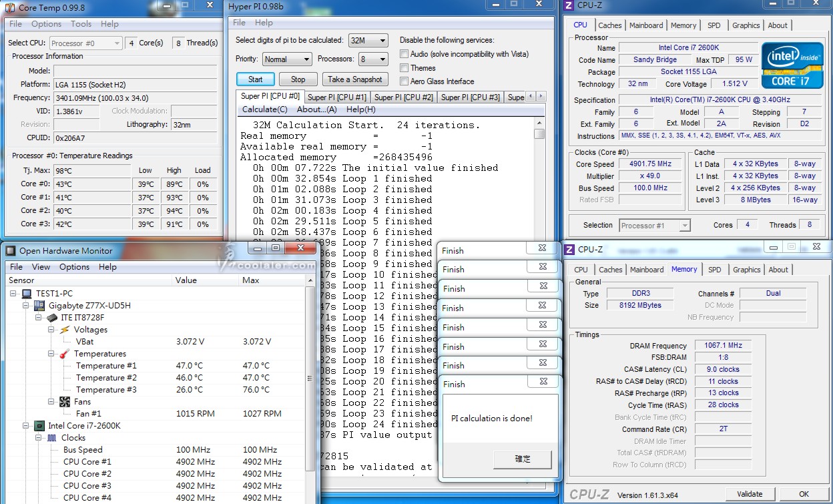Click the Open Hardware Monitor scrollbar up arrow

310,280
